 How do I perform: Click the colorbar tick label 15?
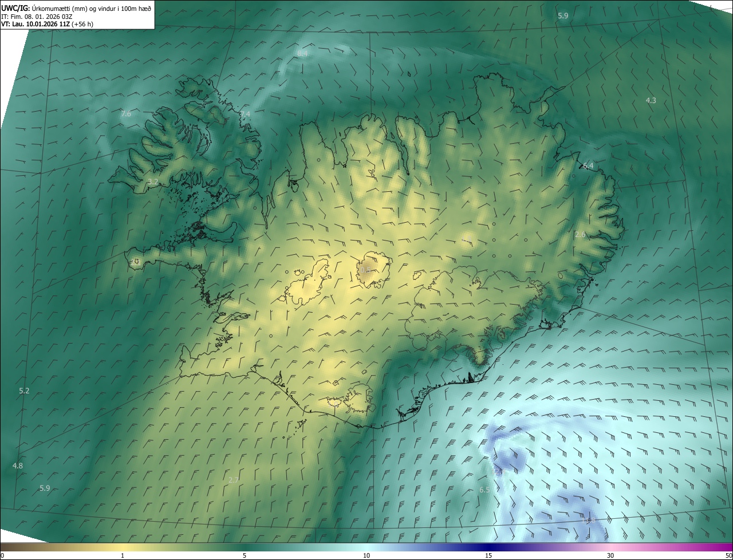click(488, 555)
